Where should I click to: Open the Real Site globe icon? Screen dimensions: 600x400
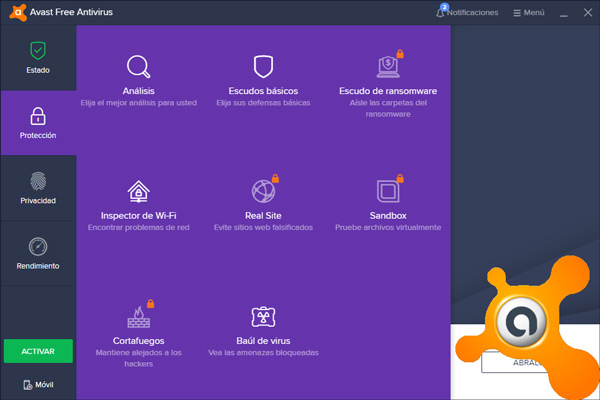[263, 191]
